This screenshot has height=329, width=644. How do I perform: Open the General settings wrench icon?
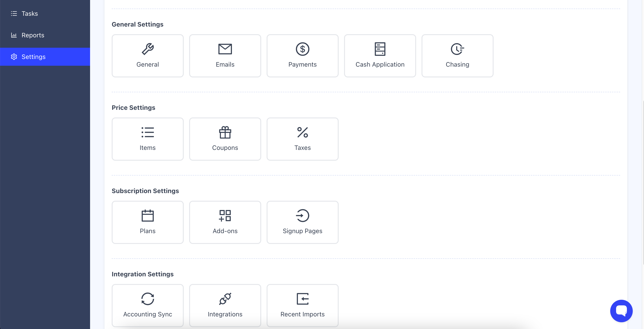(x=147, y=49)
